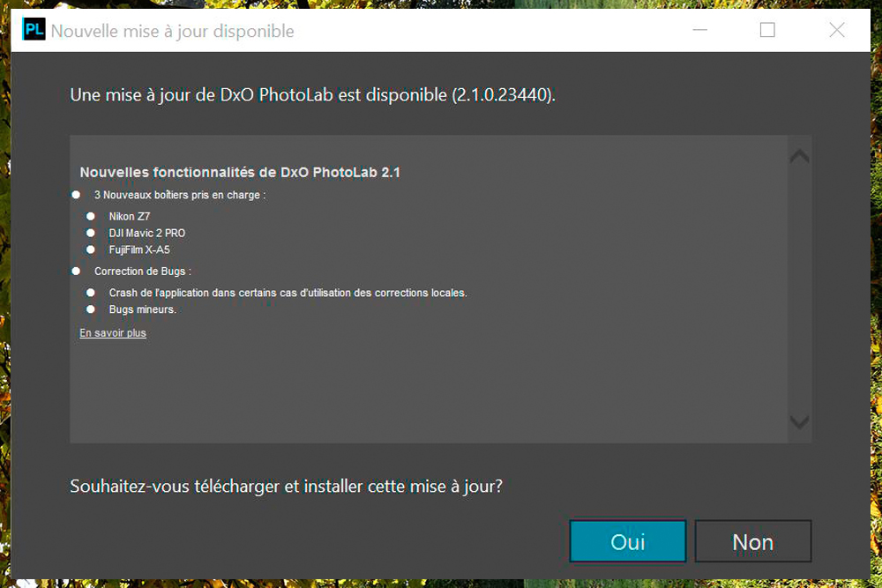
Task: Click the scroll down arrow in release notes
Action: [799, 421]
